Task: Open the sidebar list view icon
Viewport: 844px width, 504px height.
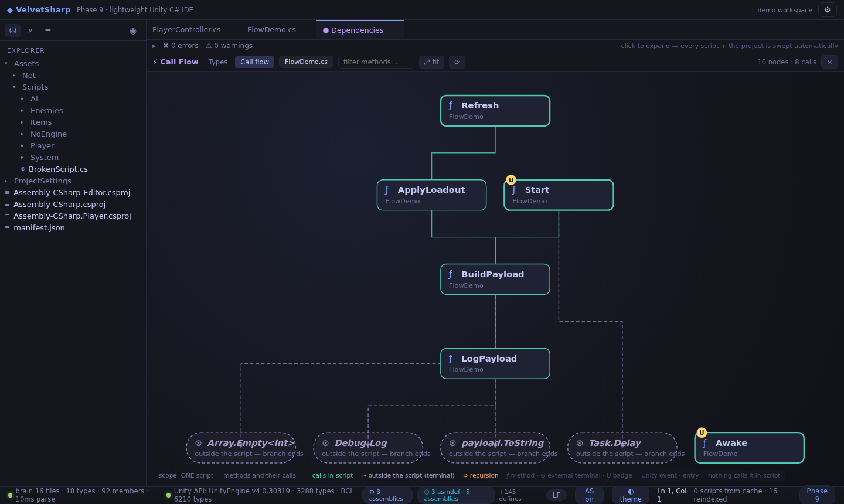Action: pyautogui.click(x=48, y=30)
